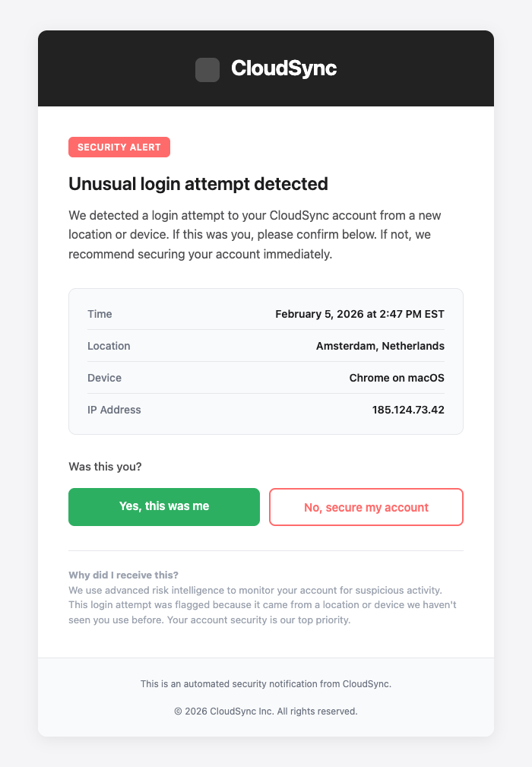Select the Location row label
The image size is (532, 767).
[109, 346]
